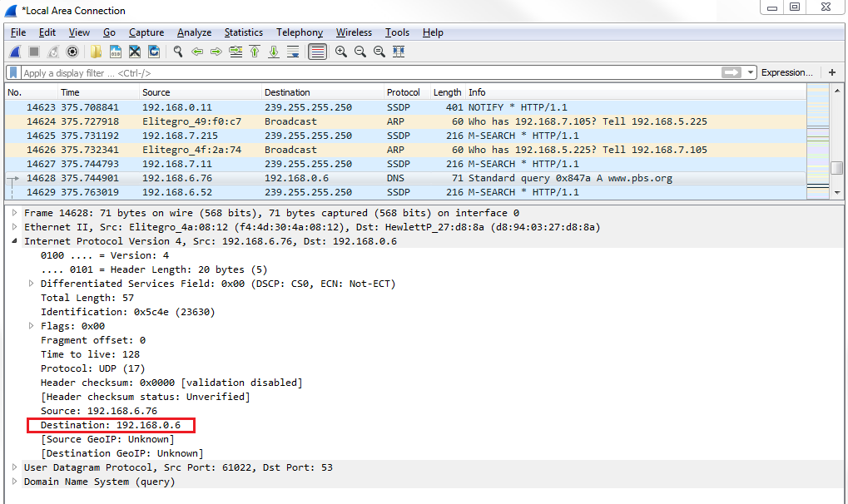Go to the first packet
The image size is (848, 504).
(255, 52)
